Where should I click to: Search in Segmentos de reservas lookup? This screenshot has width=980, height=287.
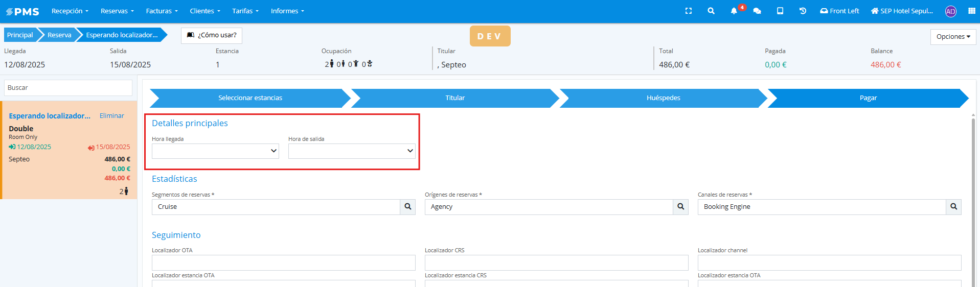tap(407, 207)
